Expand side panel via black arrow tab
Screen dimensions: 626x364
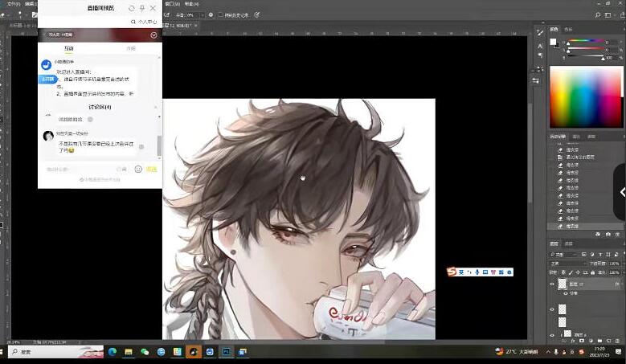point(621,192)
